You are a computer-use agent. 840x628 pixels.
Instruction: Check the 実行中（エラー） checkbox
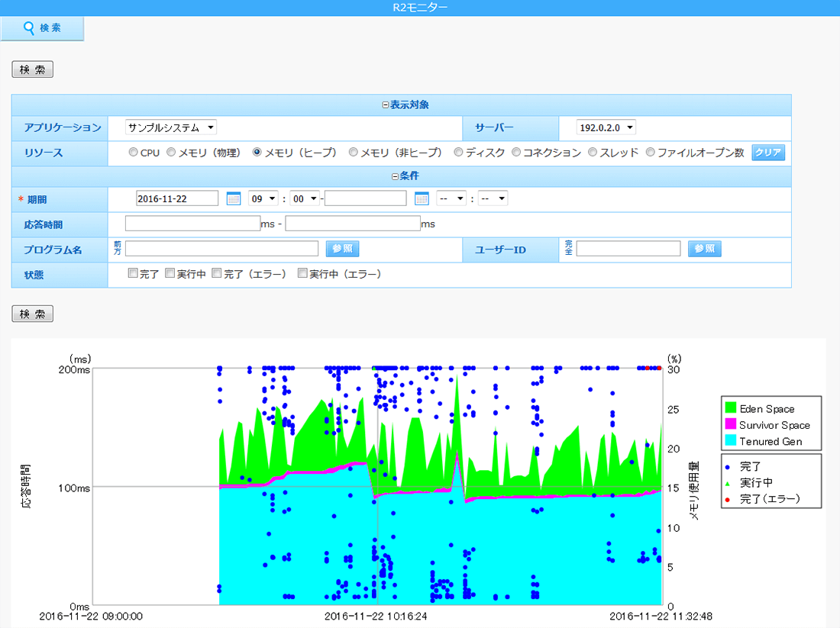[x=302, y=273]
